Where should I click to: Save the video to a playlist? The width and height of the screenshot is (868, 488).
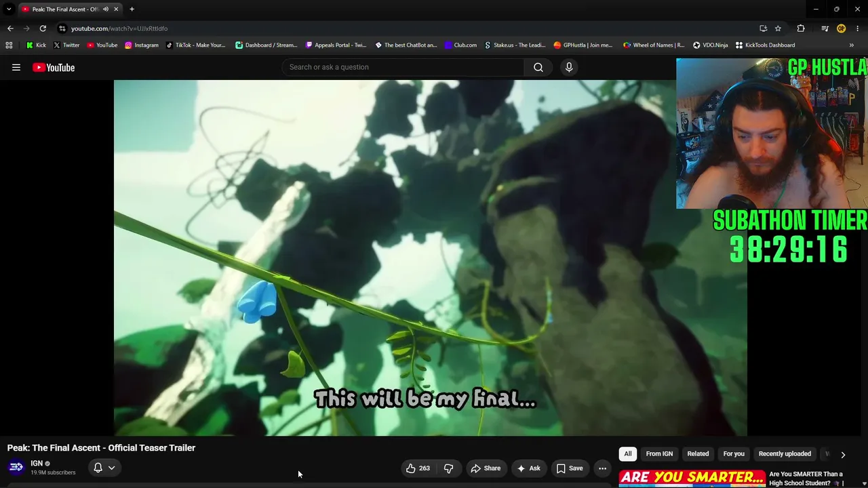(x=570, y=468)
